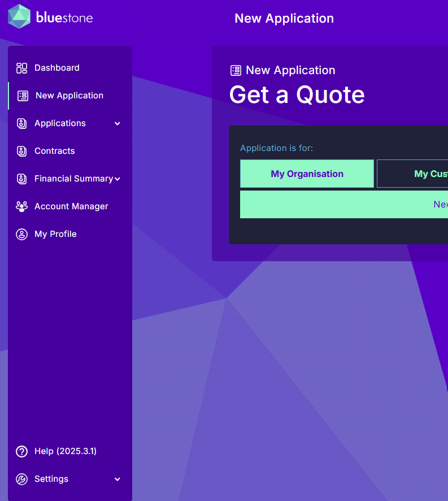Open New Application in the sidebar
This screenshot has height=501, width=448.
point(70,96)
